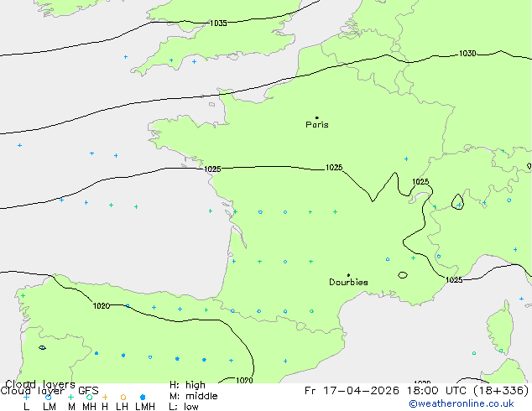Image resolution: width=532 pixels, height=411 pixels.
Task: Click the Dourbies city dot marker
Action: 348,275
